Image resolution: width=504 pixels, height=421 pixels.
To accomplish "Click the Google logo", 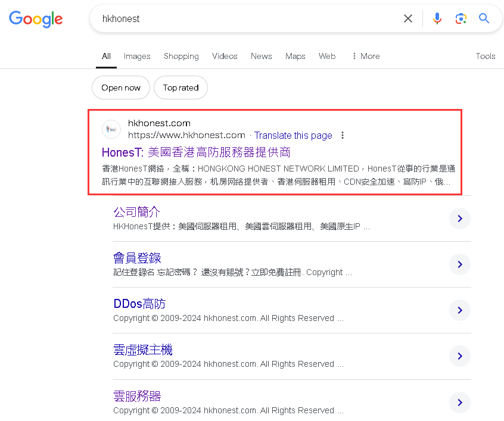I will 36,19.
